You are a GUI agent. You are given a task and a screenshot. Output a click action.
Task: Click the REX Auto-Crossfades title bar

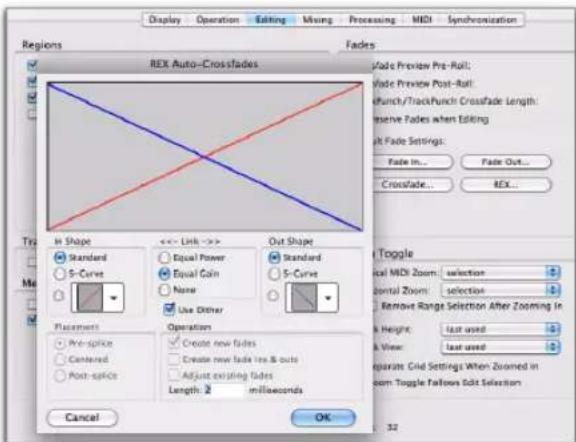tap(204, 64)
